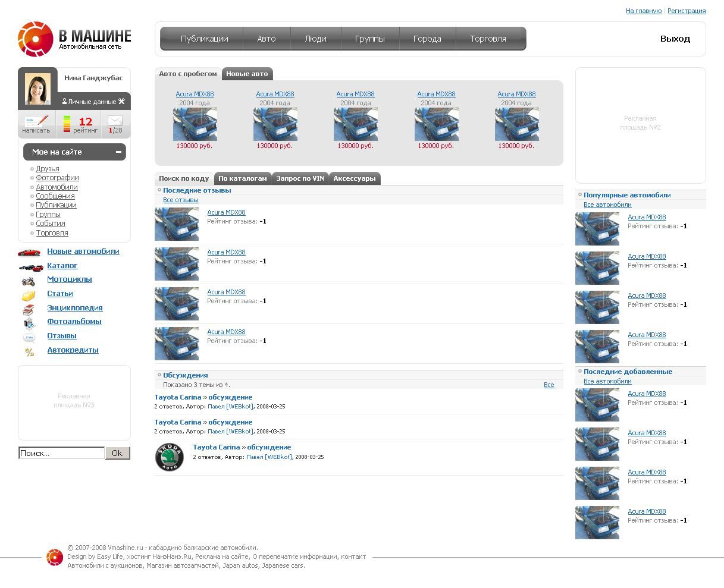
Task: Click the percent Автокредиты icon
Action: tap(29, 353)
